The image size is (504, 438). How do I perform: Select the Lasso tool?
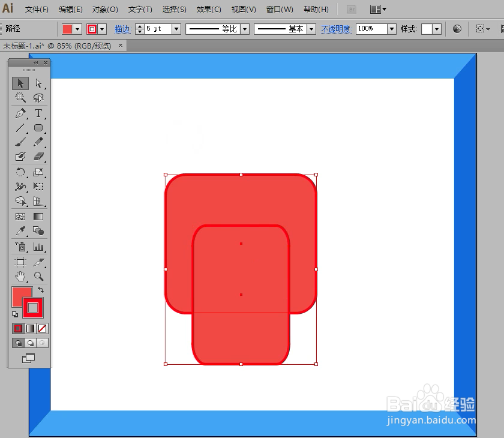click(38, 98)
